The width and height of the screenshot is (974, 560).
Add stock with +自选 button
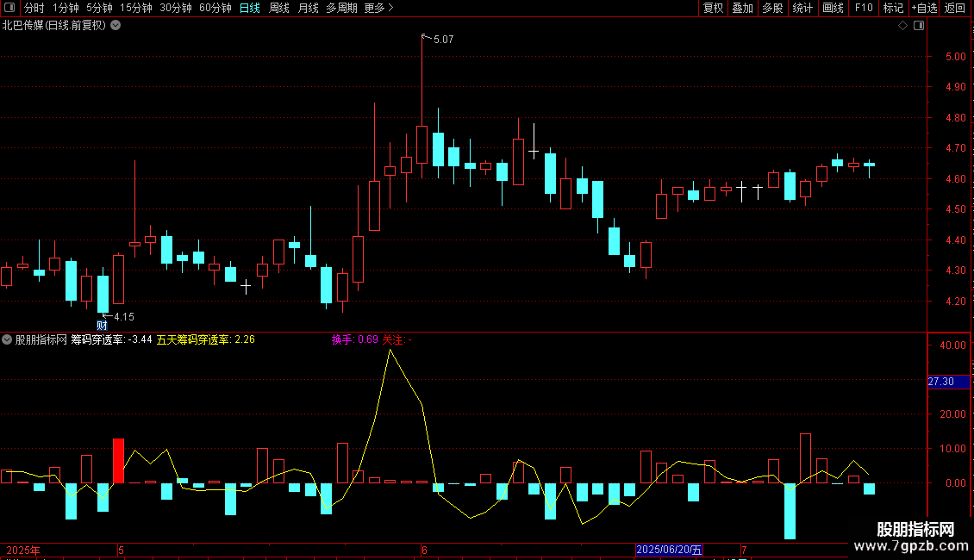924,8
